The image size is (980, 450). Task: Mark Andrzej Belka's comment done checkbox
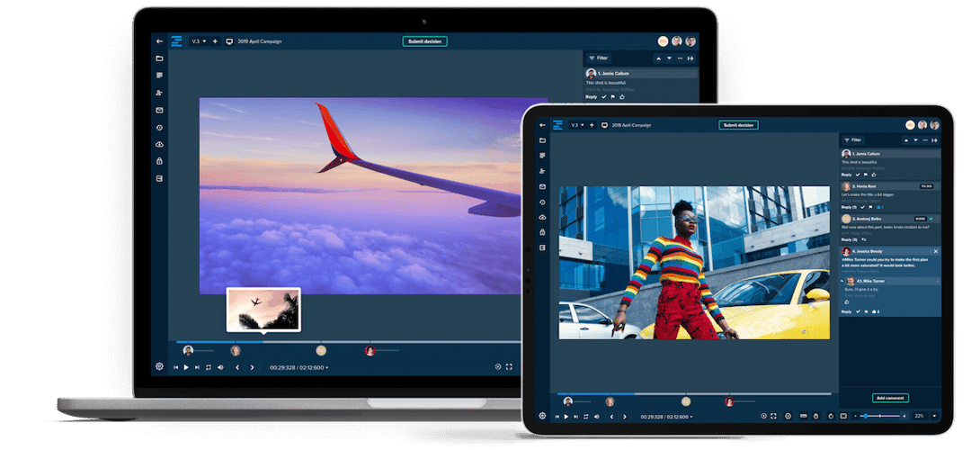pos(931,219)
